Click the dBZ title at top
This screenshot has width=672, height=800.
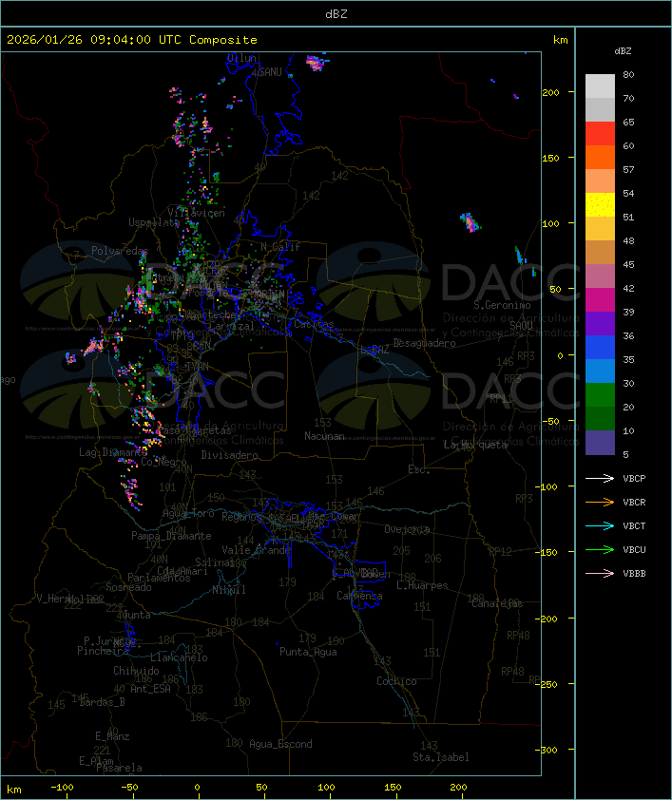click(x=336, y=12)
